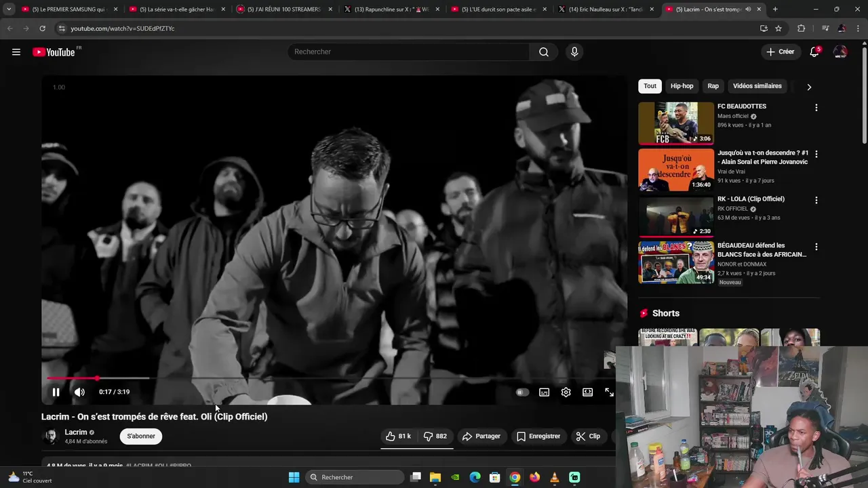The image size is (868, 488).
Task: Switch to Le PREMIER SAMSUNG tab
Action: [71, 9]
